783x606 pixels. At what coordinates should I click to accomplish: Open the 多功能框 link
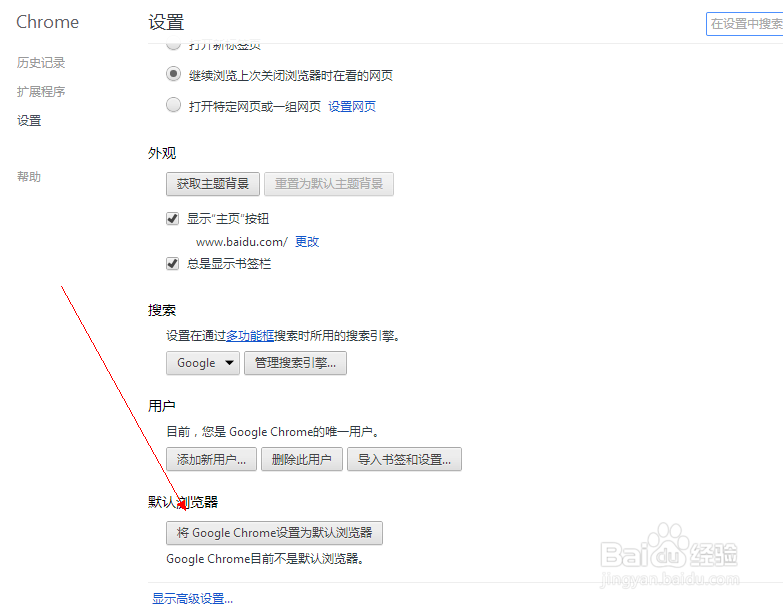[x=250, y=335]
